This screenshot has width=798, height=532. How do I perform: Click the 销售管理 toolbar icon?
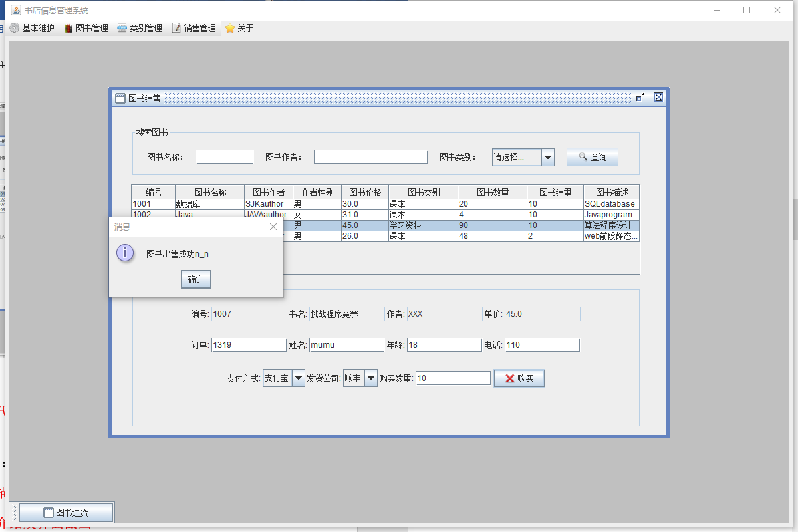[176, 28]
